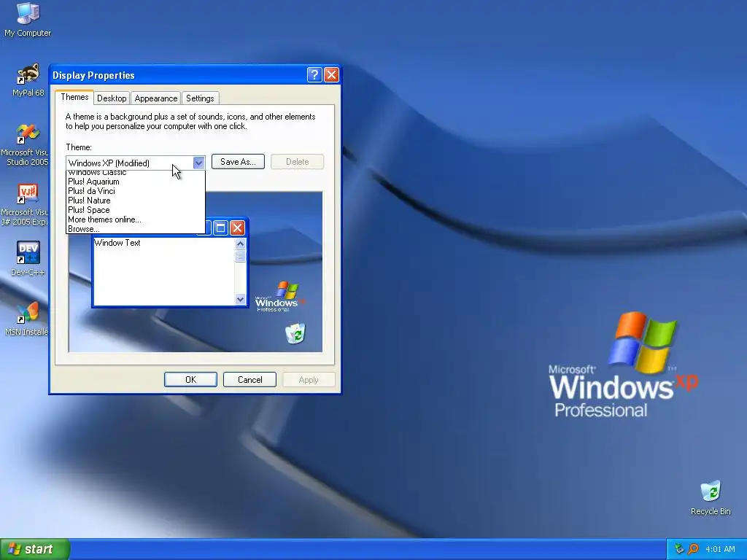Select More themes online... entry
Screen dimensions: 747x560
click(135, 219)
